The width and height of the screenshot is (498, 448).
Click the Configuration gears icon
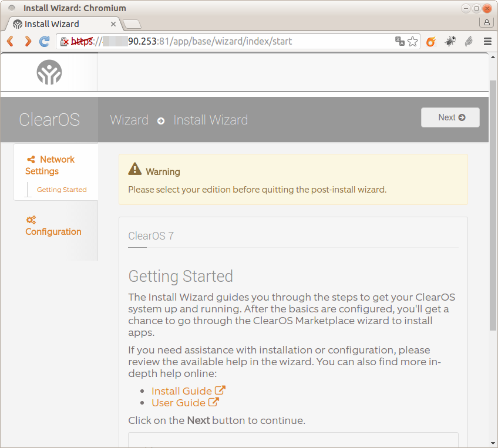[31, 220]
